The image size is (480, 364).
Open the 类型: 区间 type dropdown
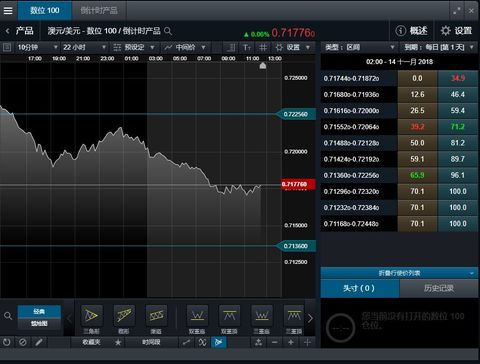(360, 47)
